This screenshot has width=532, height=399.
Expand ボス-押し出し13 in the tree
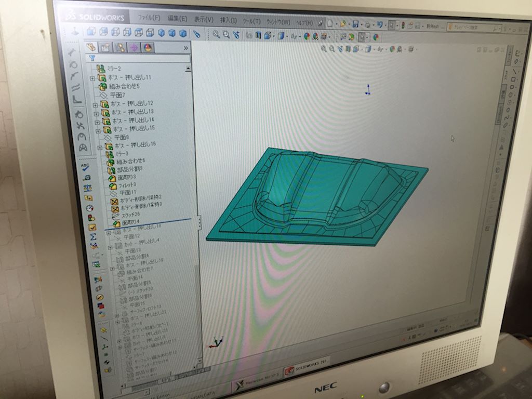pyautogui.click(x=96, y=113)
